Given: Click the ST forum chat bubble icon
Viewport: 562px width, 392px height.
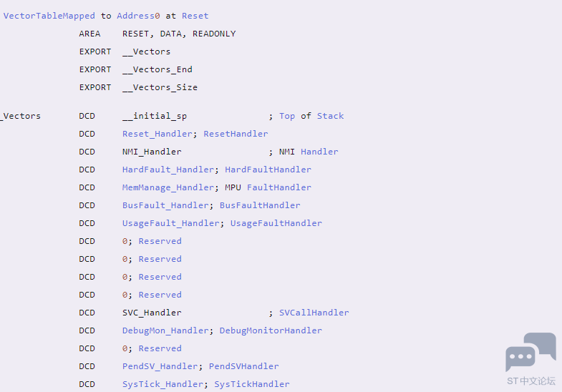Looking at the screenshot, I should 530,352.
